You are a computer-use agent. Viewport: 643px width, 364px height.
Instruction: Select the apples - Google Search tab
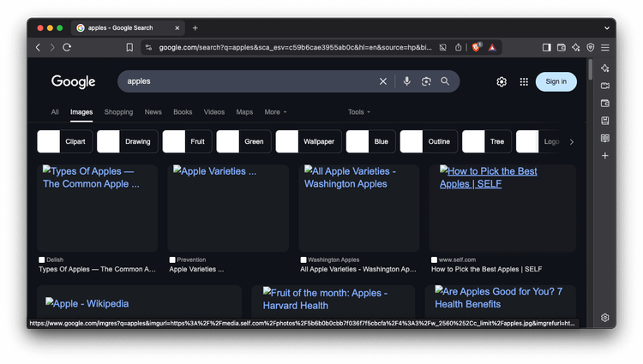128,28
